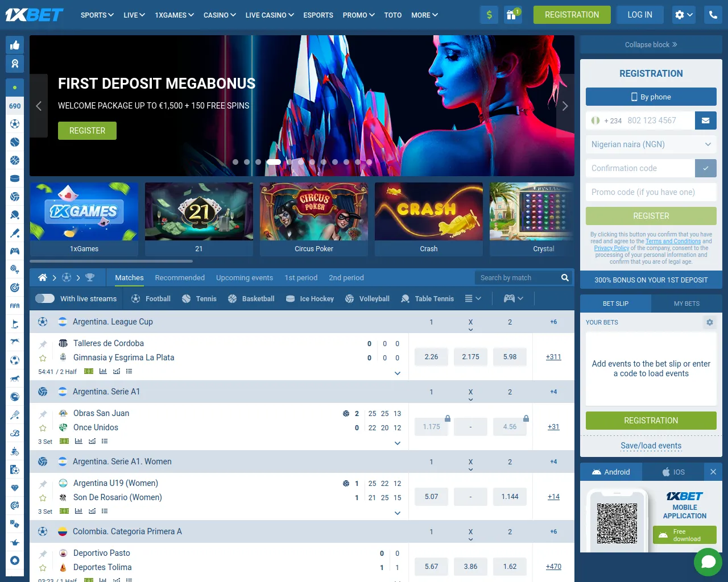Click the dollar payments icon in header
The image size is (728, 582).
(x=489, y=15)
